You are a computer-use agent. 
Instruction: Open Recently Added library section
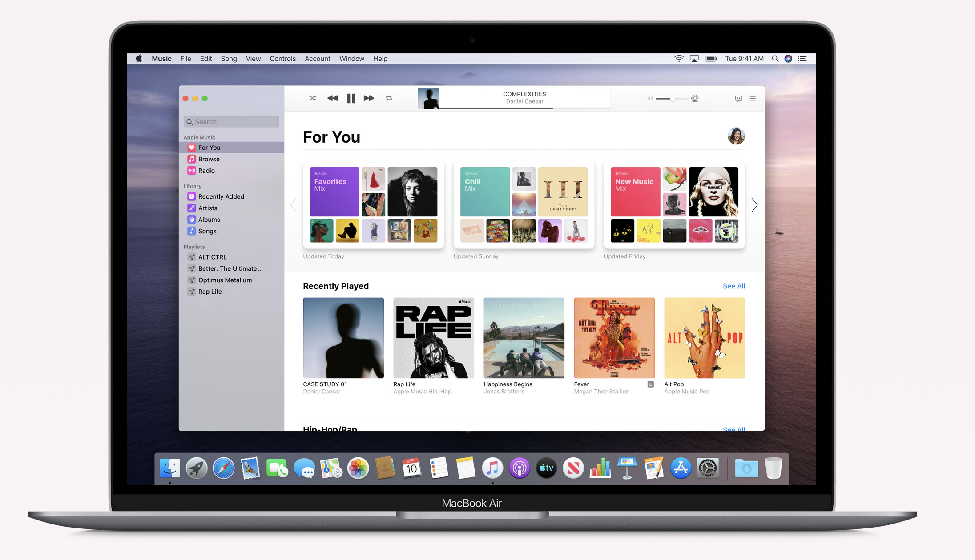pyautogui.click(x=231, y=196)
